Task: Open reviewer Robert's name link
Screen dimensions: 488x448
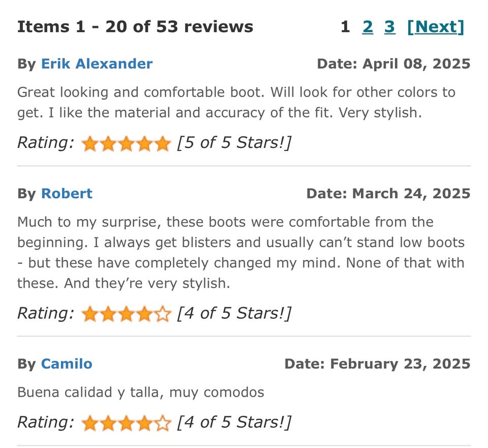Action: 67,193
